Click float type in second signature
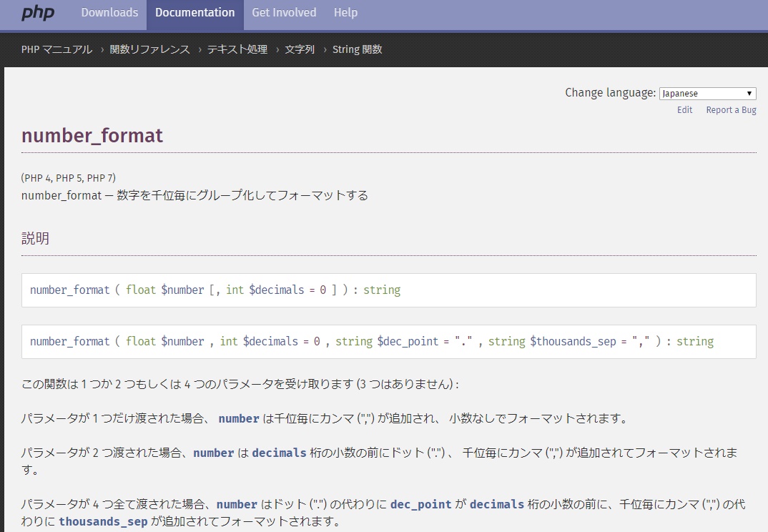This screenshot has height=532, width=768. pos(141,342)
